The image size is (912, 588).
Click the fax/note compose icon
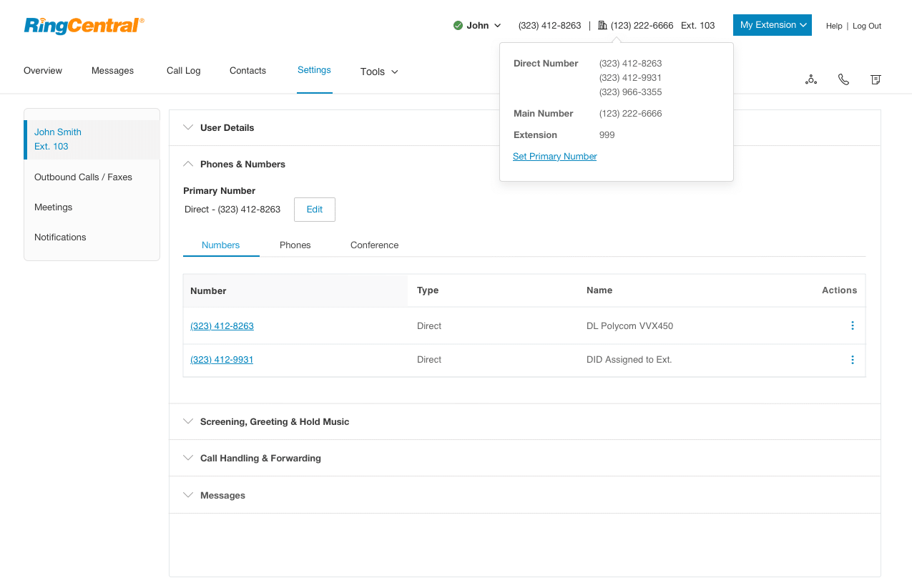click(876, 79)
